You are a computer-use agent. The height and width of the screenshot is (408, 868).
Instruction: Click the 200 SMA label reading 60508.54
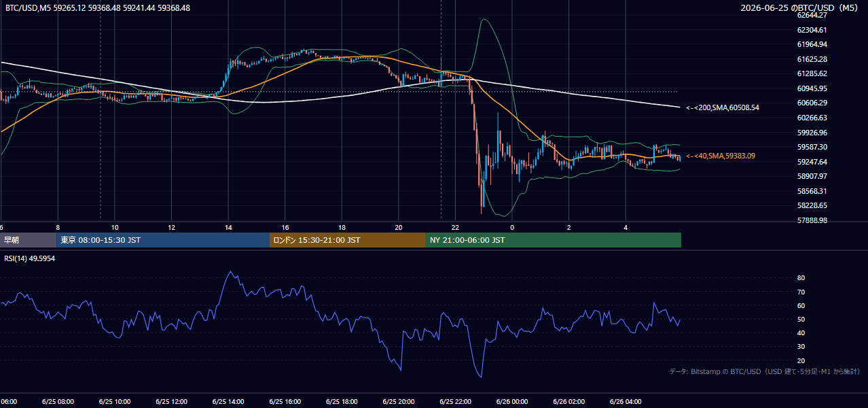[723, 107]
